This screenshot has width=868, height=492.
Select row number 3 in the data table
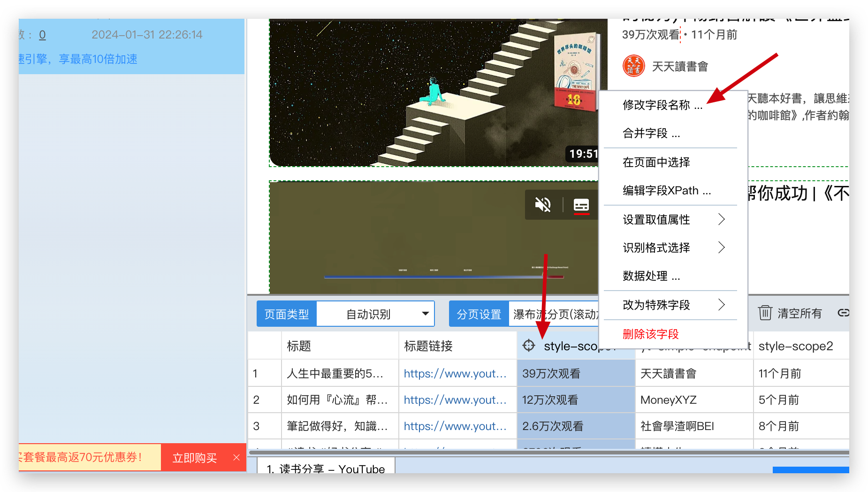click(x=265, y=426)
